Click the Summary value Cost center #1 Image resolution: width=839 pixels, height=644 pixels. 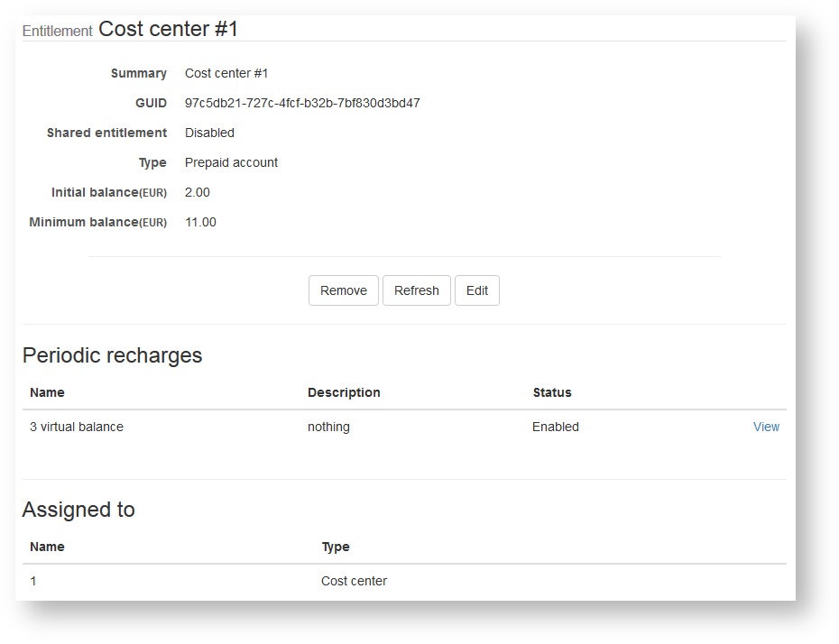(x=226, y=73)
